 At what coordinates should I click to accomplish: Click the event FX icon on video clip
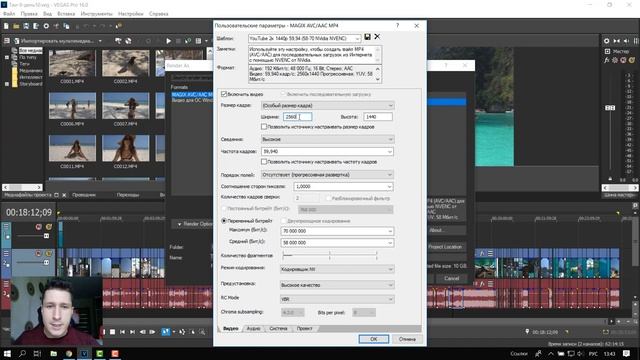(482, 253)
